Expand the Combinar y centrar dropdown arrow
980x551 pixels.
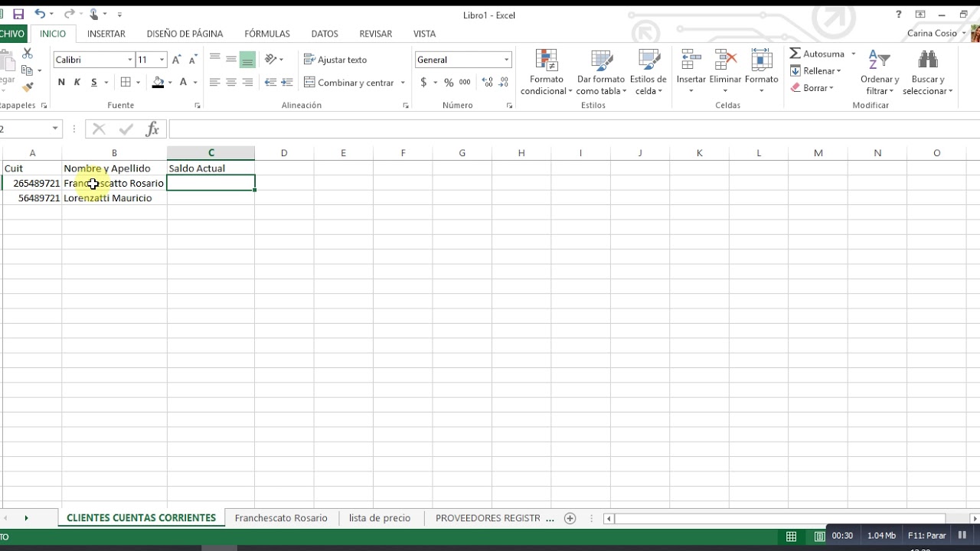click(x=403, y=83)
